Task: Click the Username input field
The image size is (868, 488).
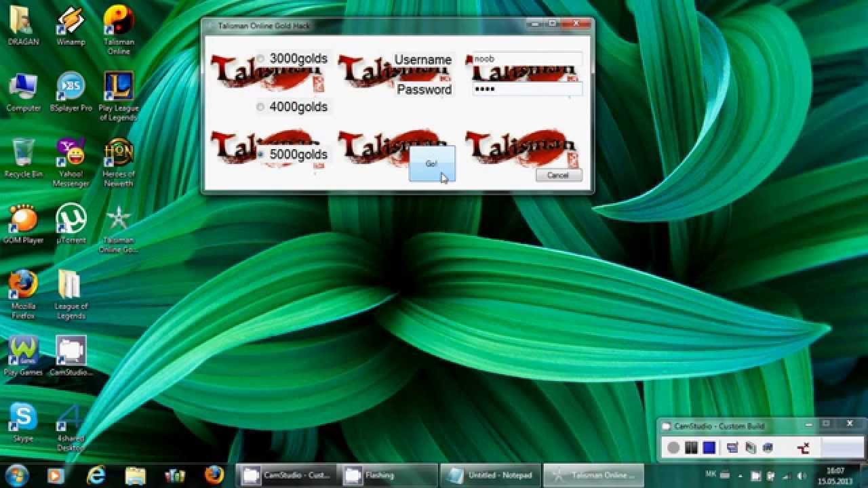Action: click(528, 59)
